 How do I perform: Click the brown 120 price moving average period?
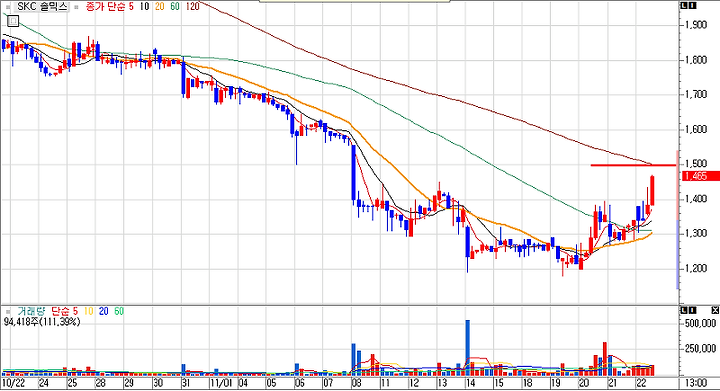pyautogui.click(x=193, y=7)
